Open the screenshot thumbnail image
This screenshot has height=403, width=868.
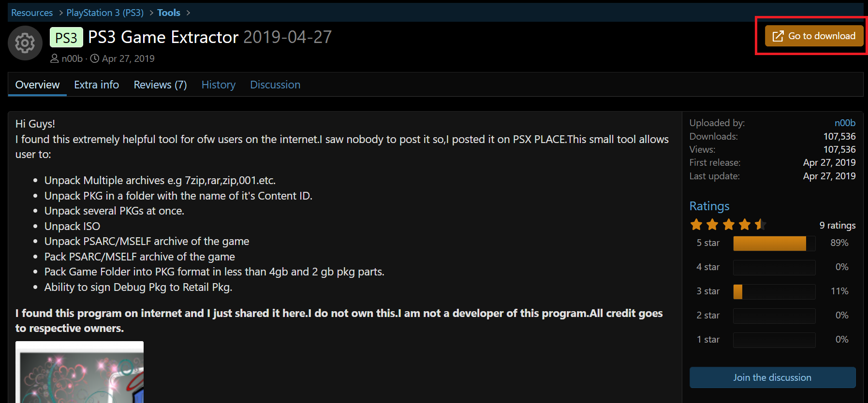(79, 372)
